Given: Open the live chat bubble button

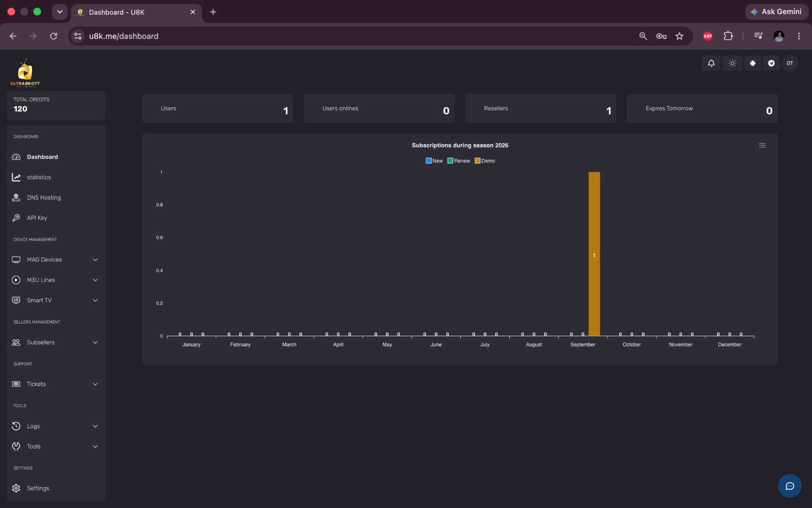Looking at the screenshot, I should pos(790,486).
